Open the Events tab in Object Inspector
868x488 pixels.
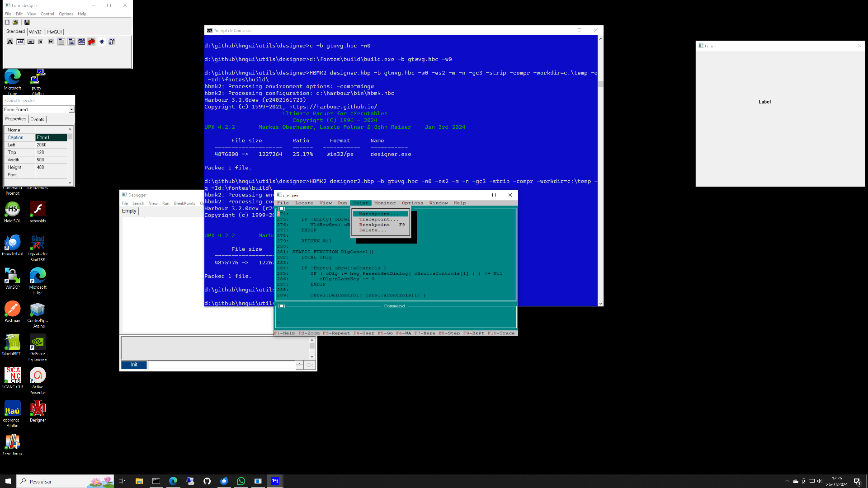(38, 119)
